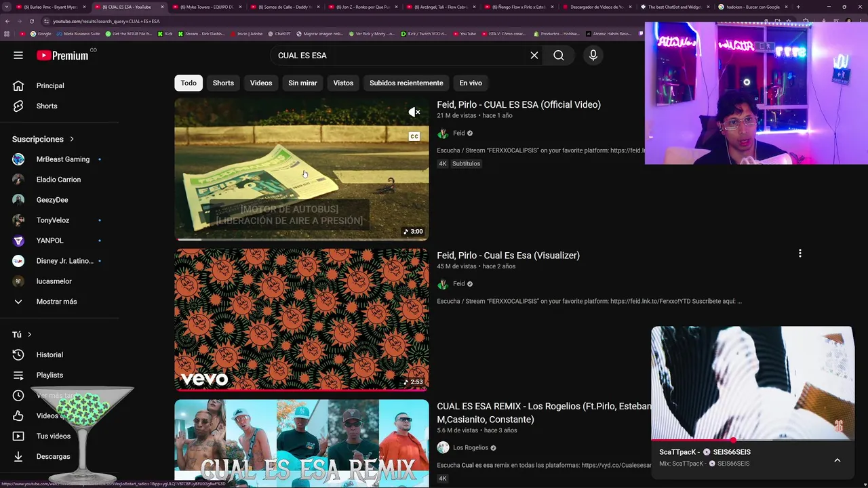Open Los Rogelios channel name
The image size is (868, 488).
471,448
